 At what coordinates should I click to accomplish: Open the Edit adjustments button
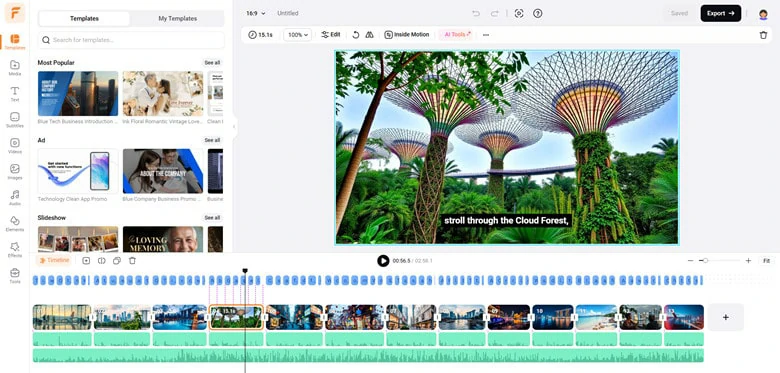(331, 35)
